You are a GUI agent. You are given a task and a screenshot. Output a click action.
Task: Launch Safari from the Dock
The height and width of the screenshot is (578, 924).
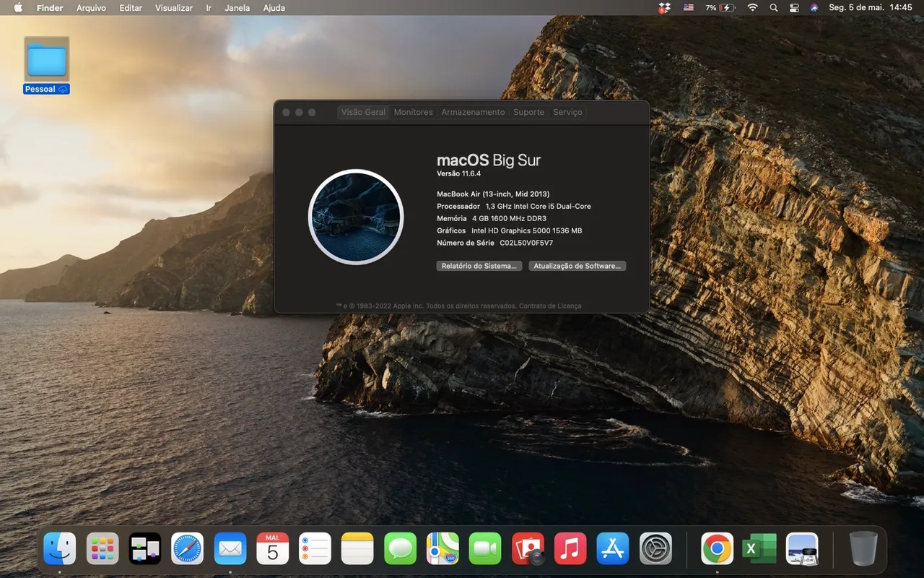[188, 548]
